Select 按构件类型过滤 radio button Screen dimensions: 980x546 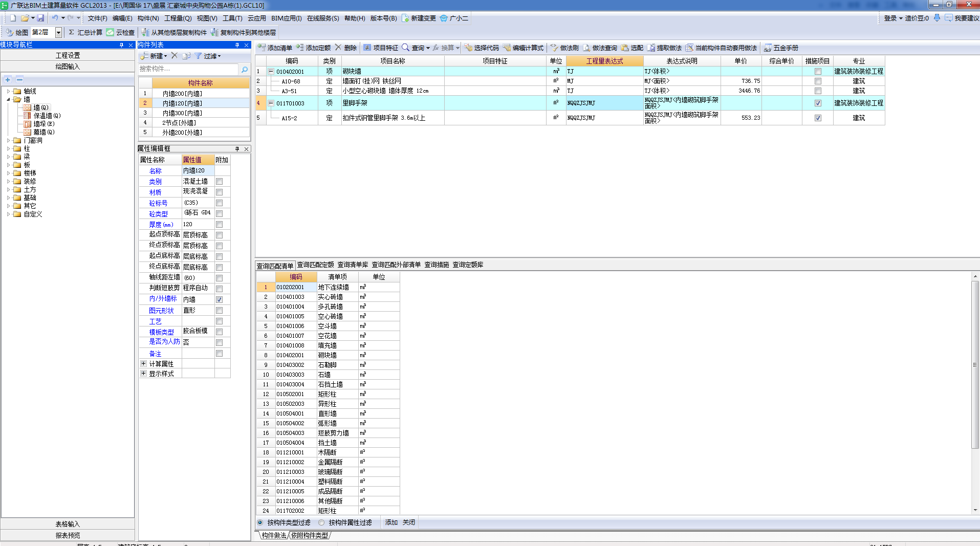[x=260, y=522]
